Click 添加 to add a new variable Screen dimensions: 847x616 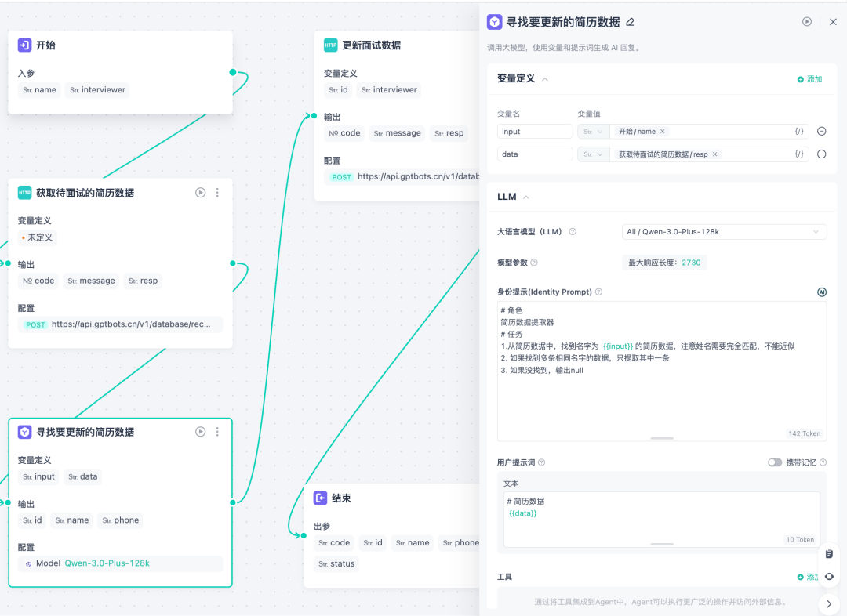[x=809, y=79]
